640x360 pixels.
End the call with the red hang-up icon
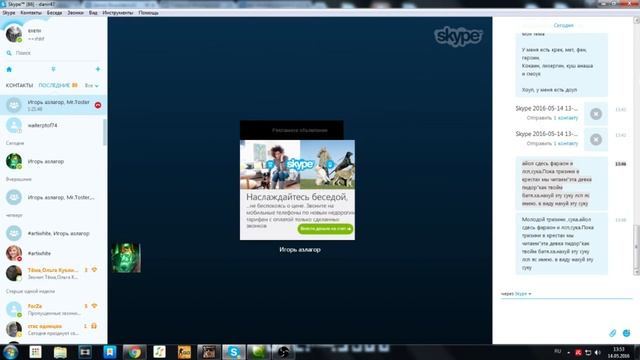coord(98,105)
